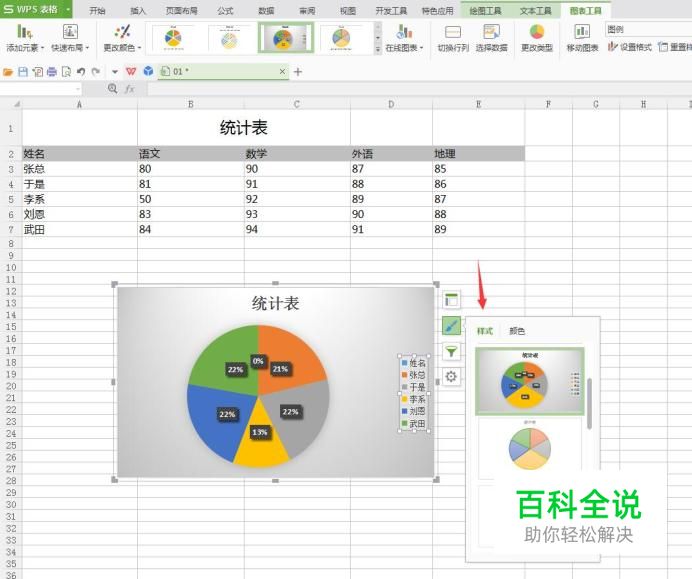The height and width of the screenshot is (579, 692).
Task: Choose the second pie style thumbnail in popup
Action: pyautogui.click(x=530, y=448)
